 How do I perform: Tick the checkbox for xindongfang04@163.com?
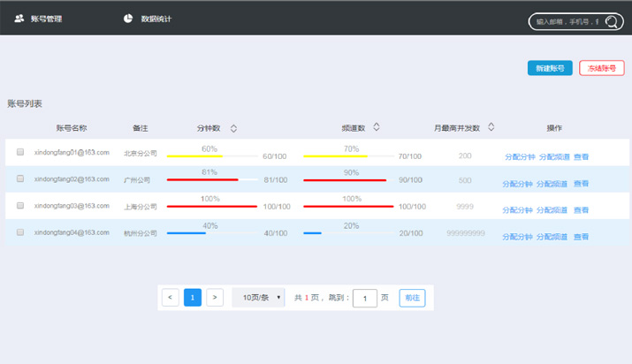(x=20, y=233)
